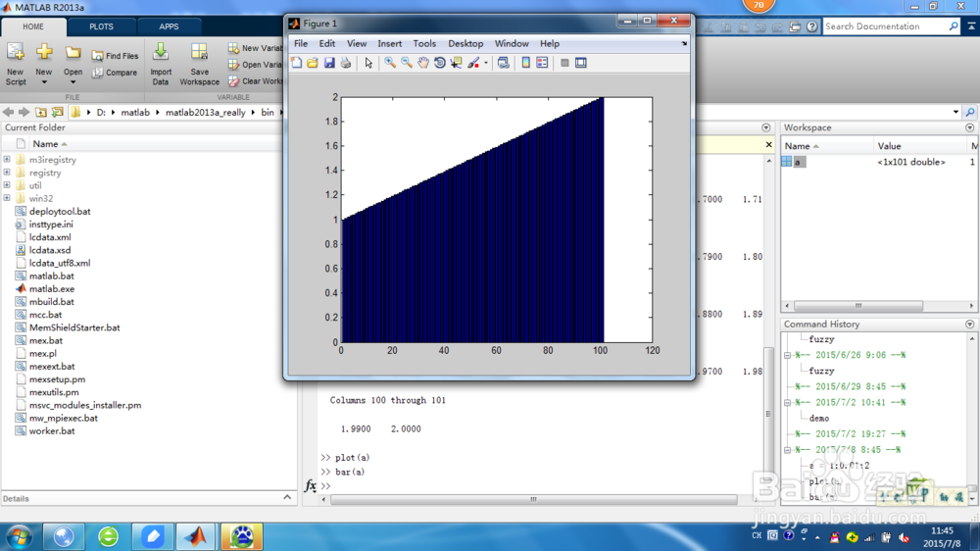Open the Windows Start menu

point(20,536)
